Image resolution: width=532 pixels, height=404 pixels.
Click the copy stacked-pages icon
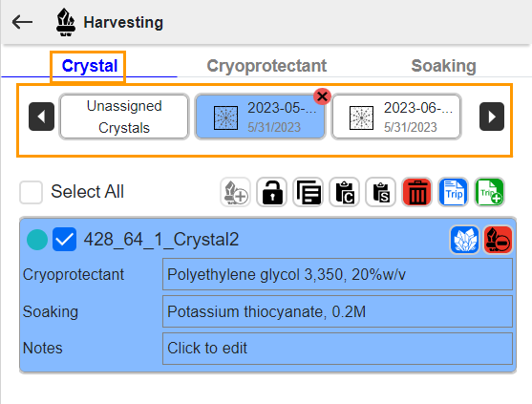(x=309, y=192)
